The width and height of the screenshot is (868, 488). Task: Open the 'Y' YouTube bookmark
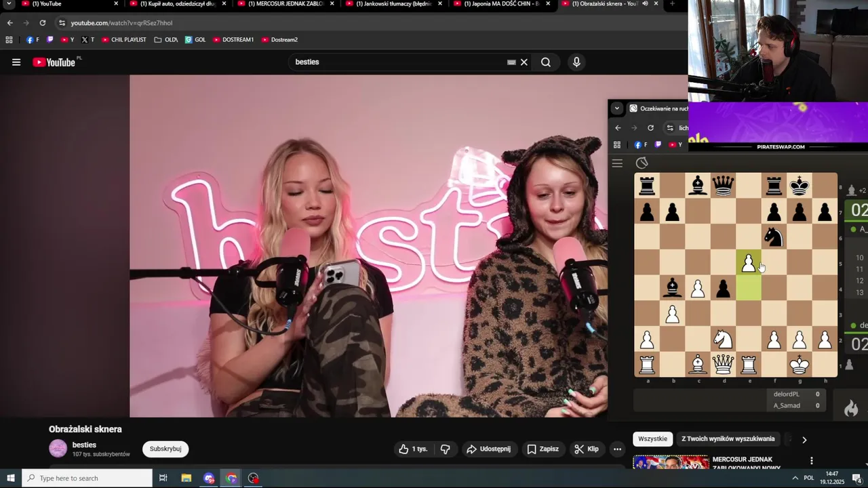click(68, 40)
